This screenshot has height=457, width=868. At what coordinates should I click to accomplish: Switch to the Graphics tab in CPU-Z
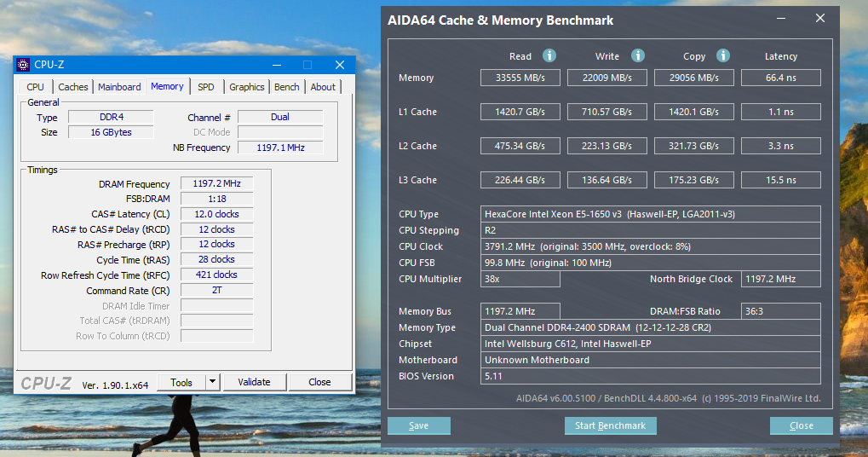(247, 87)
